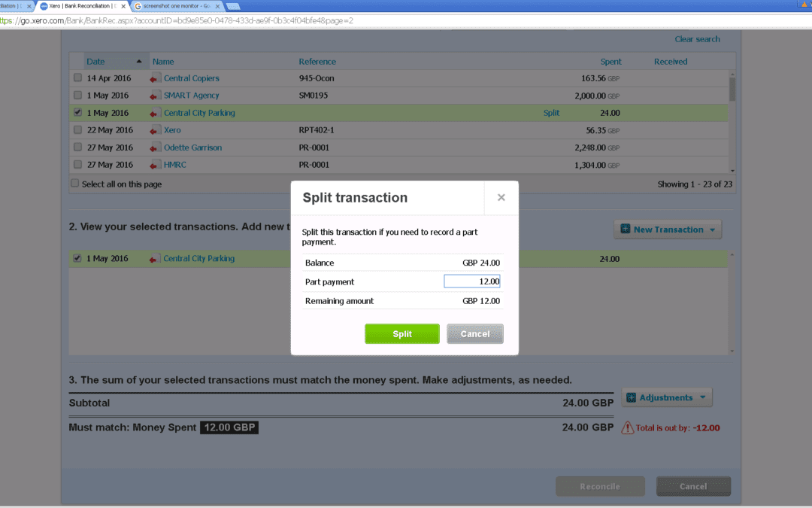Screen dimensions: 812x508
Task: Open Central City Parking link in top list
Action: click(198, 112)
